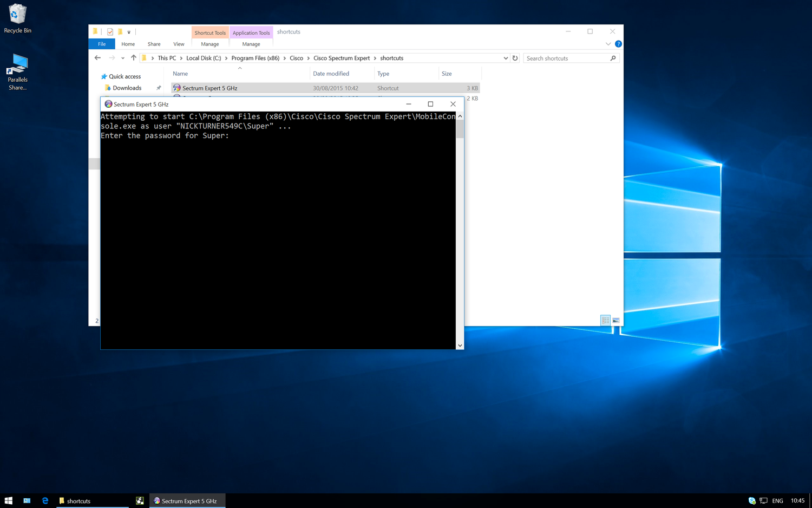The width and height of the screenshot is (812, 508).
Task: Switch to the Share ribbon tab
Action: 154,44
